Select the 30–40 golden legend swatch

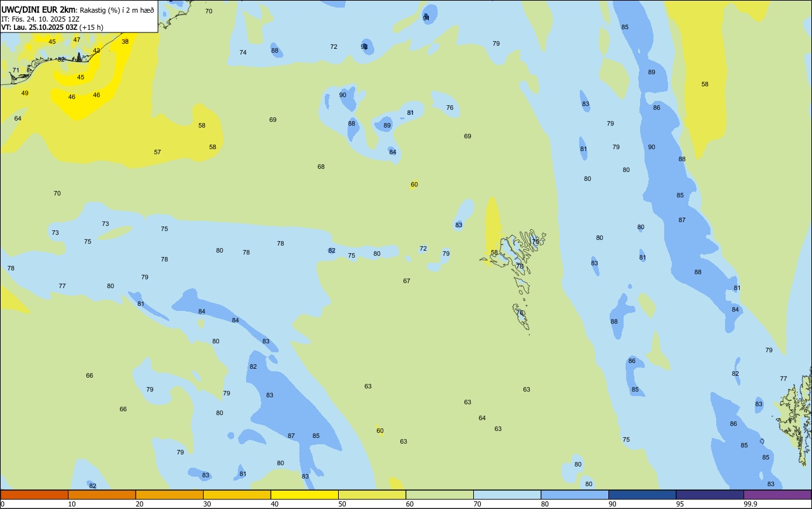coord(237,494)
